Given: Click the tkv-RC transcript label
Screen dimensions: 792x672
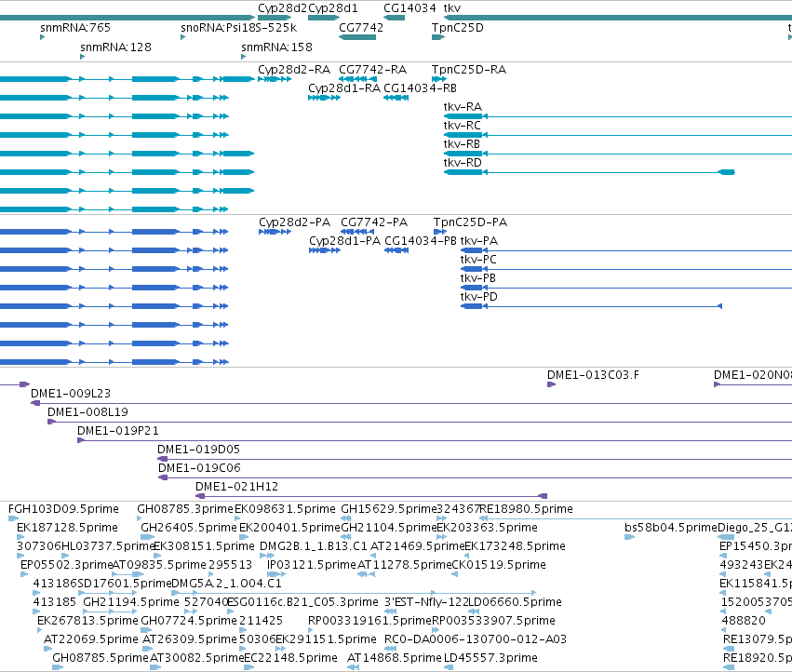Looking at the screenshot, I should pos(463,126).
